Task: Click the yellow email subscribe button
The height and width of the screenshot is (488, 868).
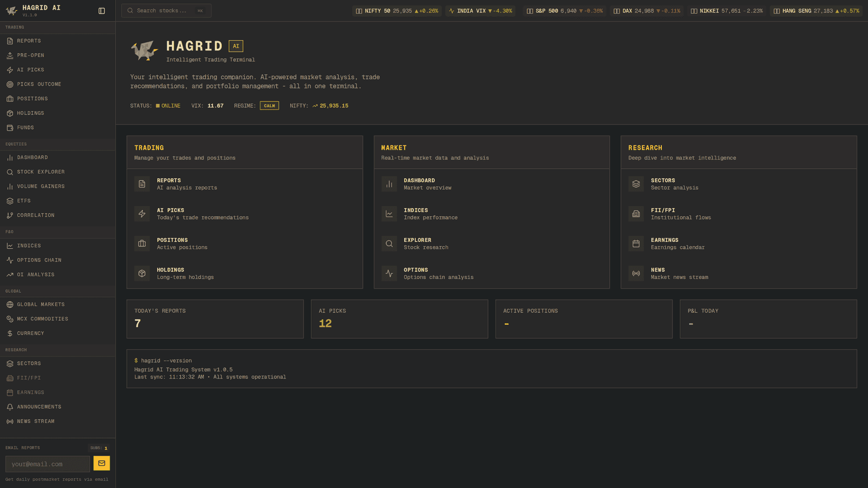Action: tap(101, 463)
